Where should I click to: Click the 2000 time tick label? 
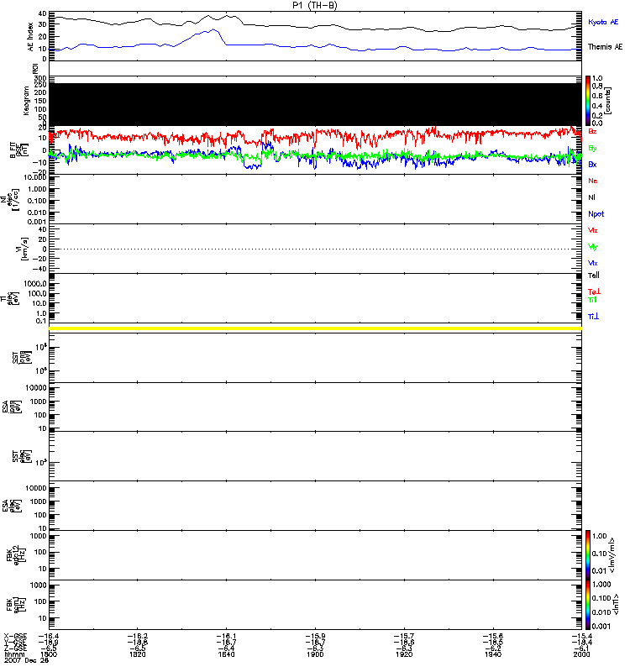click(581, 654)
